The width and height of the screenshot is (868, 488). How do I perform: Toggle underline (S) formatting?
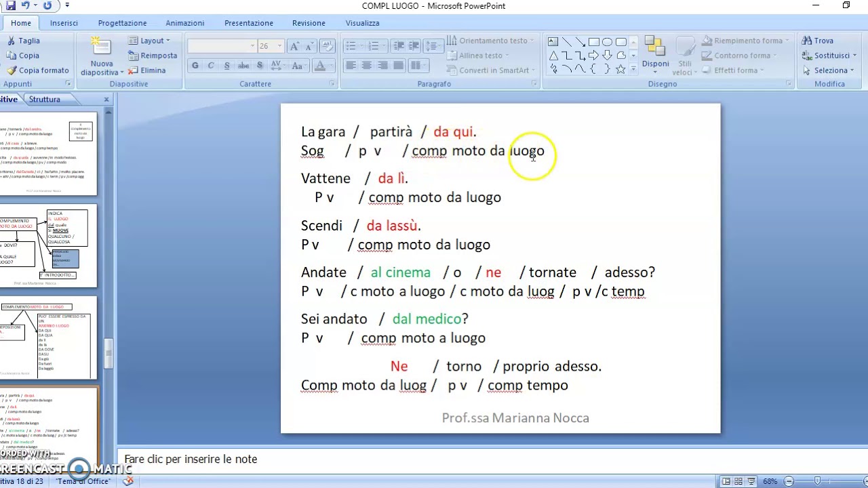coord(226,66)
